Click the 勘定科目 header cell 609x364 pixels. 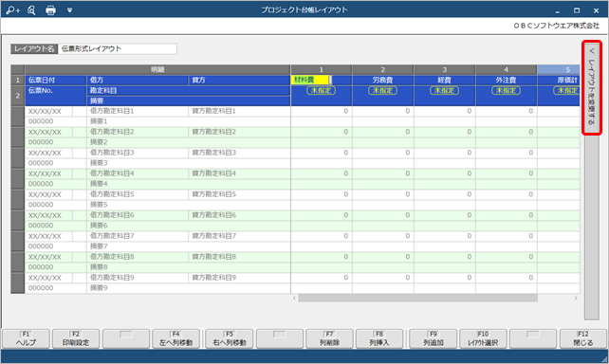coord(189,90)
